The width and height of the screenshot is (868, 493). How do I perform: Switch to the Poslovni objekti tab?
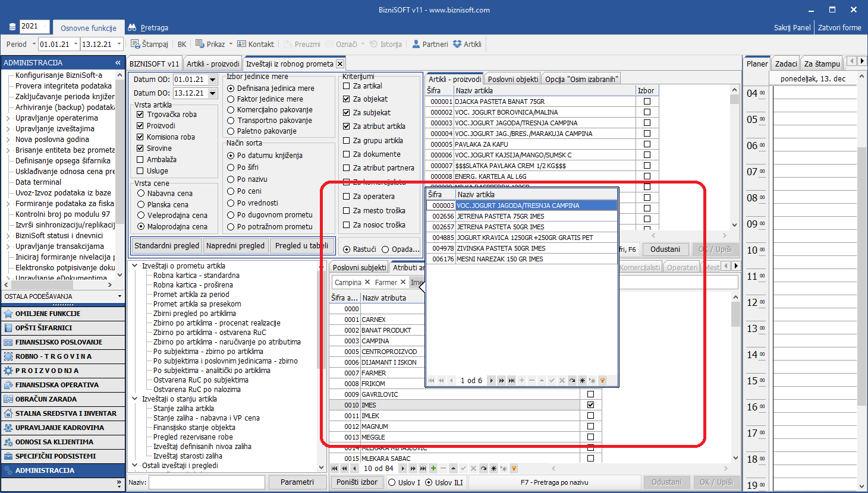tap(512, 79)
